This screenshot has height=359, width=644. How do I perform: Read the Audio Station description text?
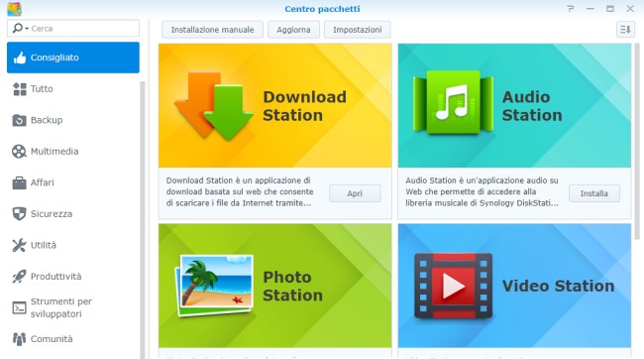(482, 191)
